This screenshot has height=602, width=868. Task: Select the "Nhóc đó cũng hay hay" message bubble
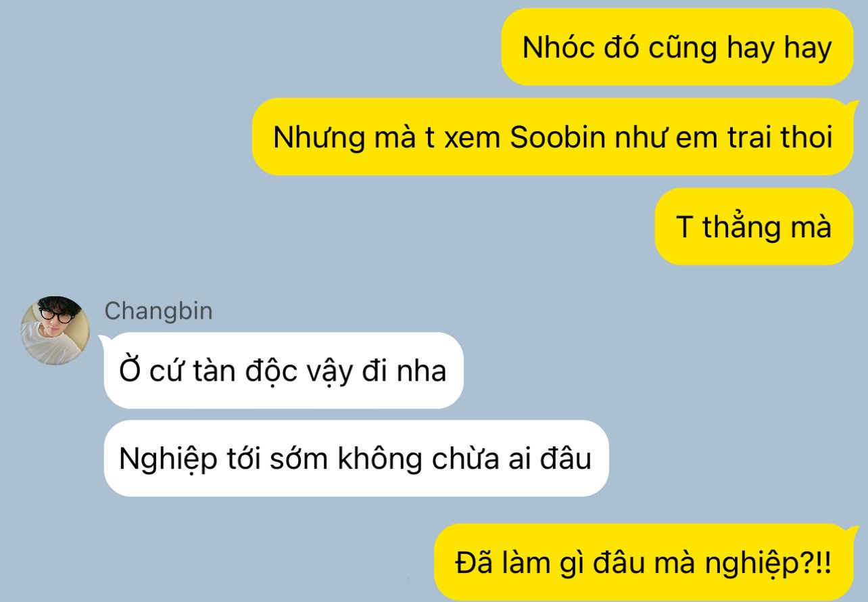[x=677, y=47]
